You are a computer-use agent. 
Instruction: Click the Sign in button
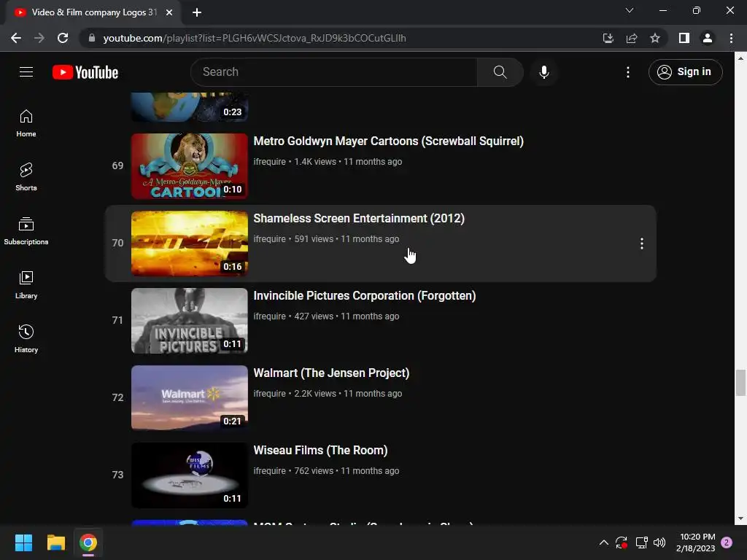685,72
